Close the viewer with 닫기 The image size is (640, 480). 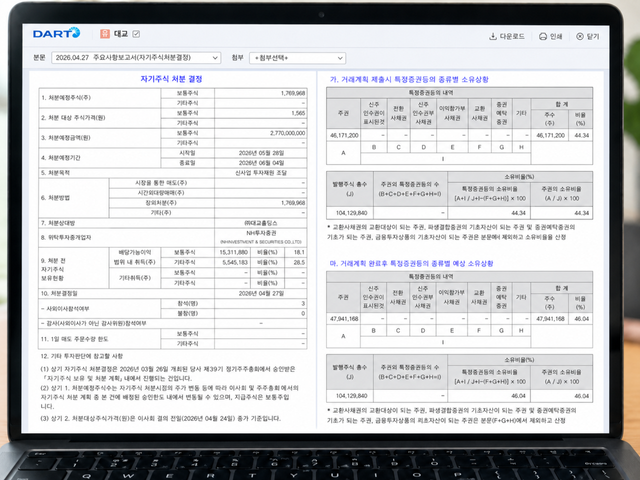[x=590, y=35]
